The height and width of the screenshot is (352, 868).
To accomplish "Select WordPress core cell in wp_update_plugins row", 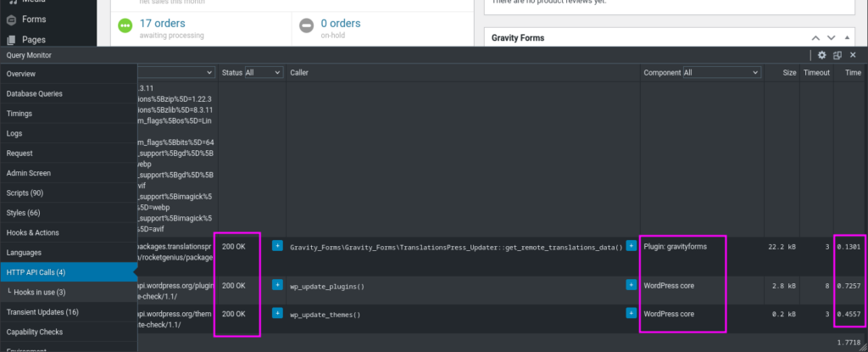I will pyautogui.click(x=669, y=286).
